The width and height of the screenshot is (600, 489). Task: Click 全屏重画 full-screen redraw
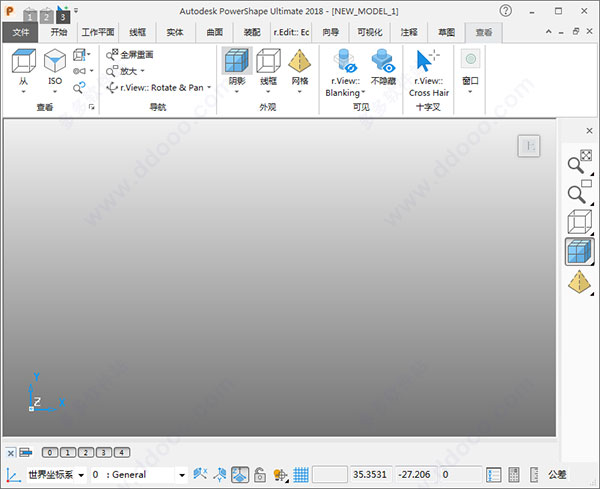pyautogui.click(x=129, y=55)
